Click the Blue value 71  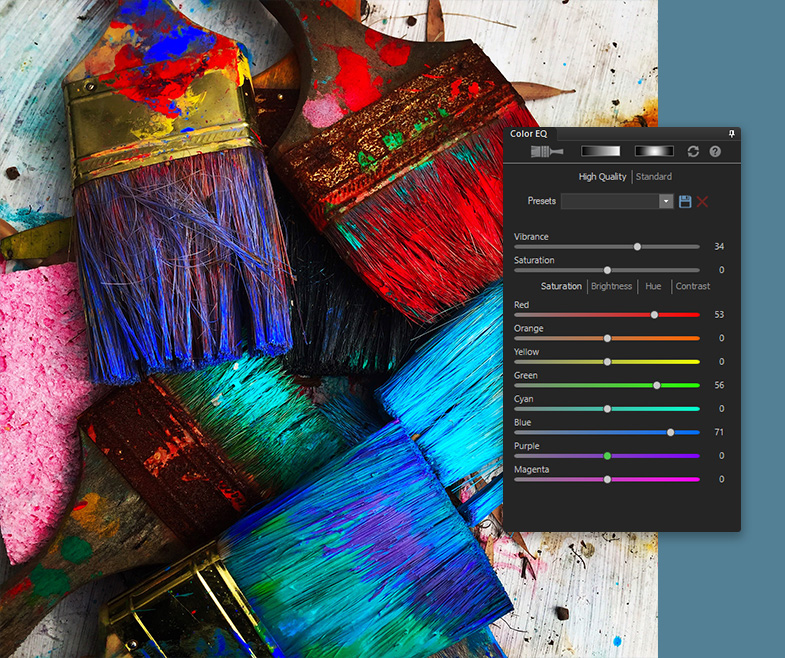pyautogui.click(x=719, y=432)
